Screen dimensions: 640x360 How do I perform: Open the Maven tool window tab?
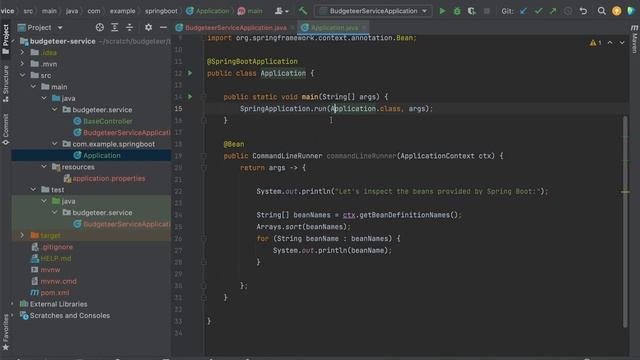[634, 39]
